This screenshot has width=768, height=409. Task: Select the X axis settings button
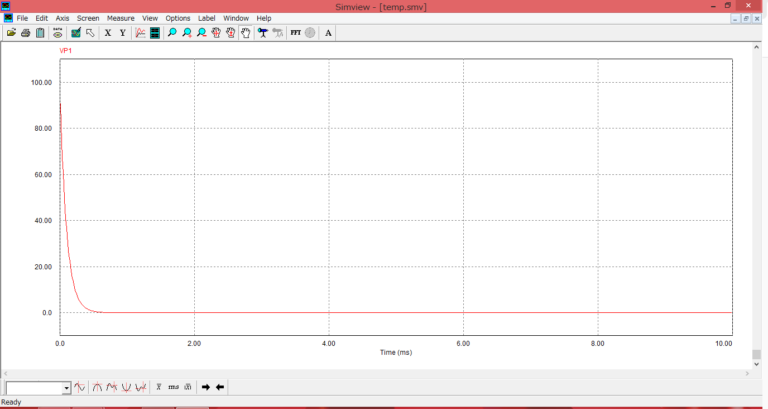pos(108,33)
